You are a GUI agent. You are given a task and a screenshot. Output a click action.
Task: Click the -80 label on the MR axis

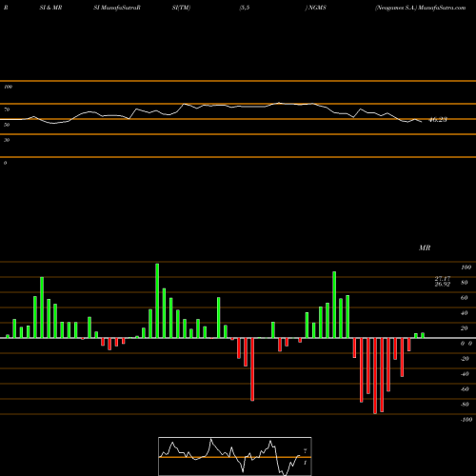pyautogui.click(x=465, y=405)
